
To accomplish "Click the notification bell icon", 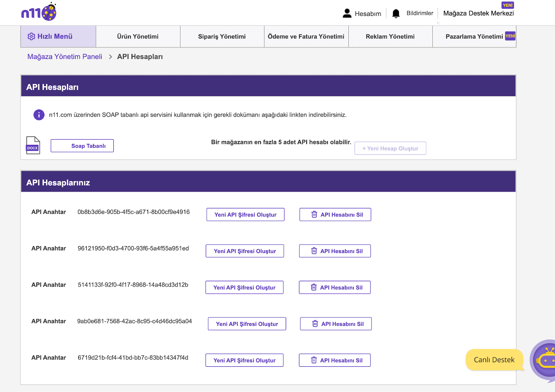I will pos(396,14).
